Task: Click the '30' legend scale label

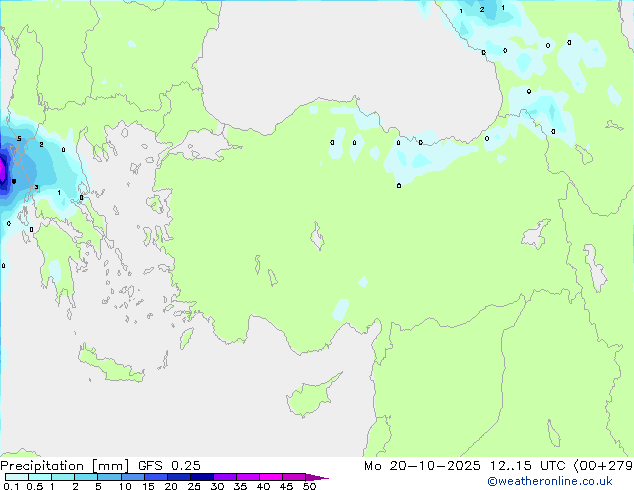Action: tap(217, 486)
